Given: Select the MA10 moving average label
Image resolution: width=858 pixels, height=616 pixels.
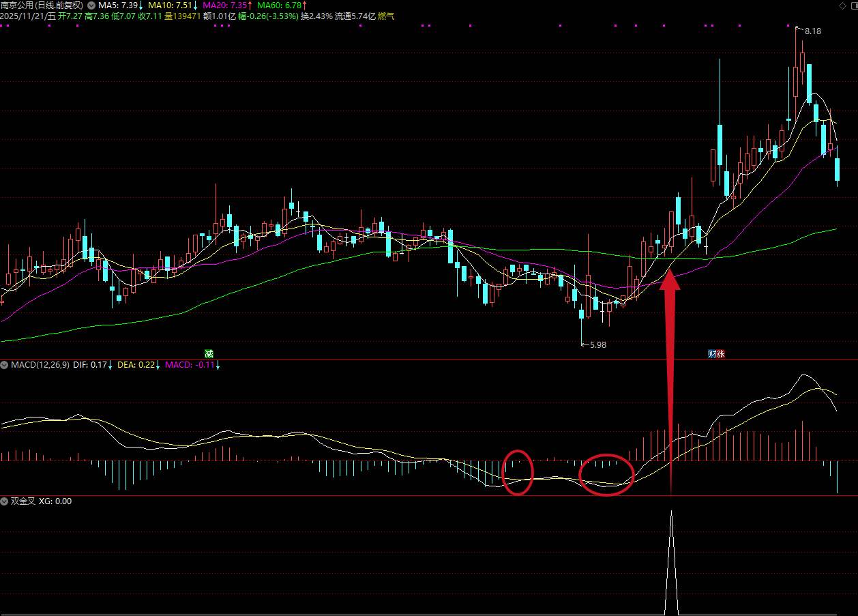Looking at the screenshot, I should click(172, 5).
